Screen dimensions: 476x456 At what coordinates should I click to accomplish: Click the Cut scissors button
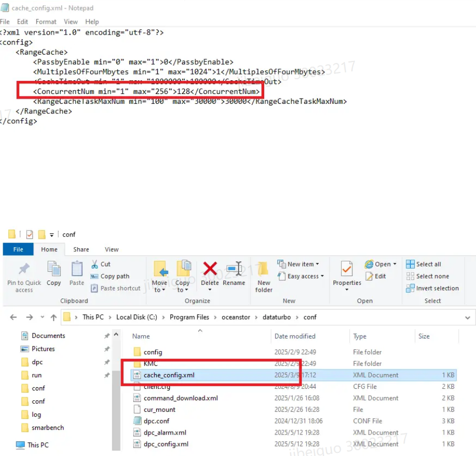click(101, 264)
